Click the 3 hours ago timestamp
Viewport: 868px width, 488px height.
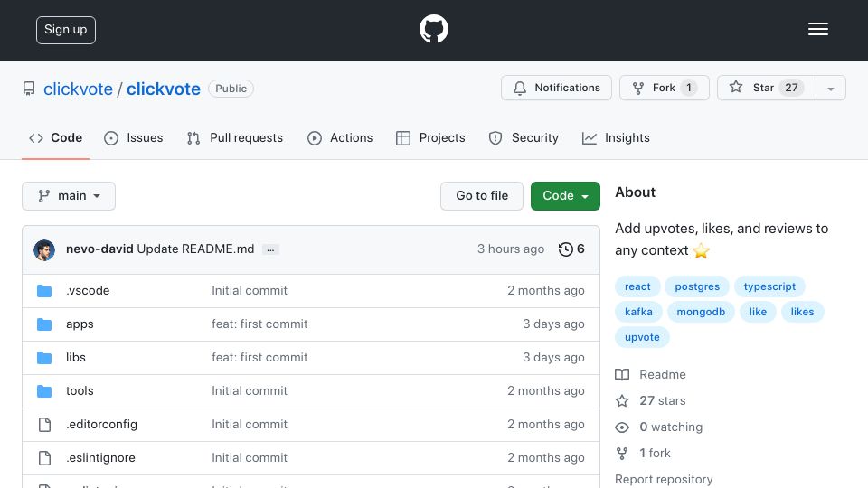click(510, 249)
